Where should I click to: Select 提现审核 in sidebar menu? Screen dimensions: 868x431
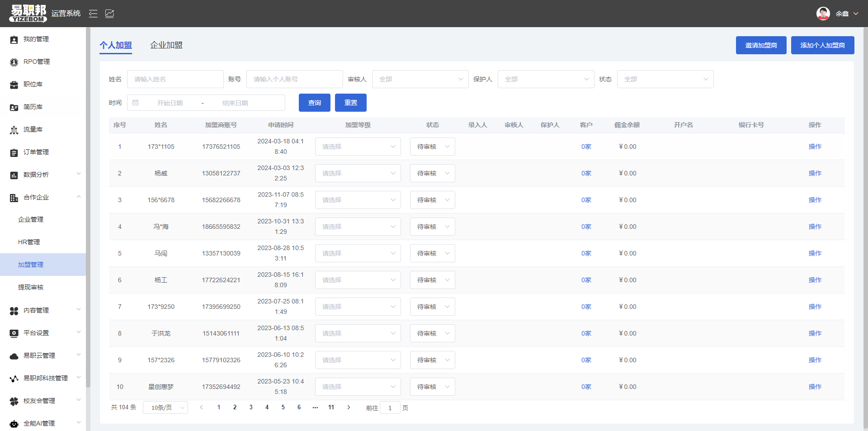tap(31, 287)
